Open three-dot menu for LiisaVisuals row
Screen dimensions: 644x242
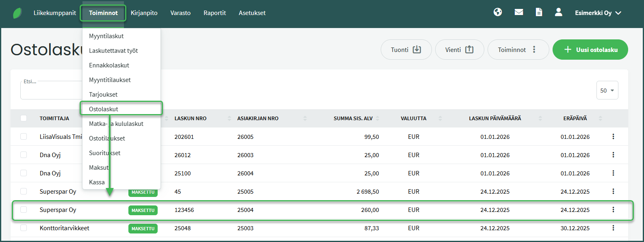(x=613, y=137)
